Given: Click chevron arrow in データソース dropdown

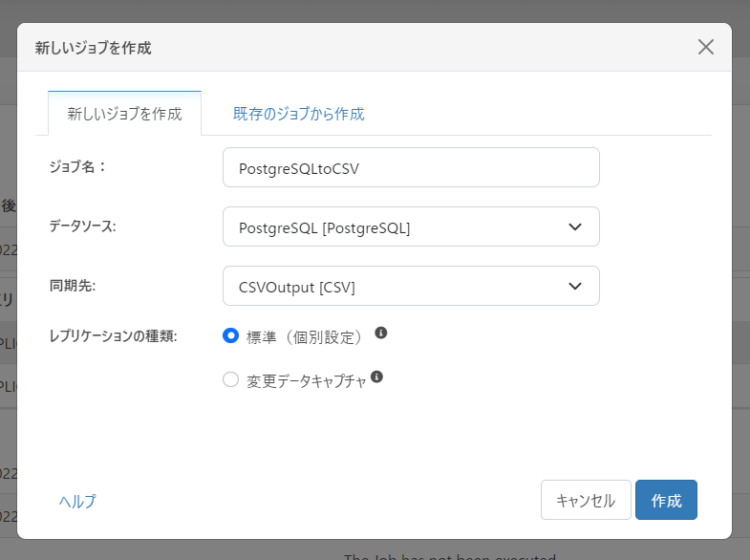Looking at the screenshot, I should 575,226.
